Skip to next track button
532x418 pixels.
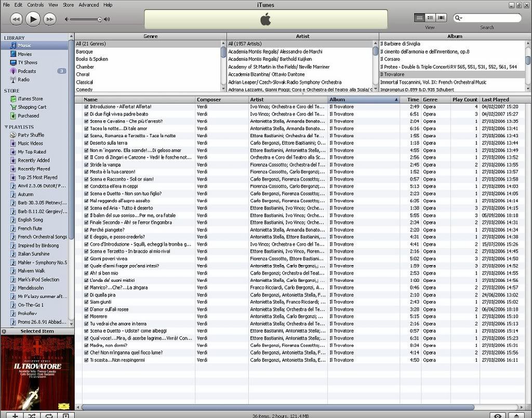(49, 19)
